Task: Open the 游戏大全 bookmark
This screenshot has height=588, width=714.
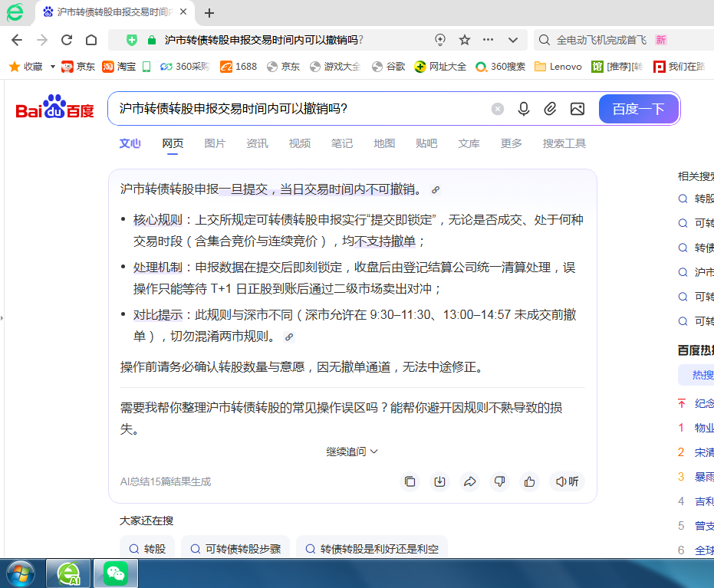Action: tap(335, 67)
